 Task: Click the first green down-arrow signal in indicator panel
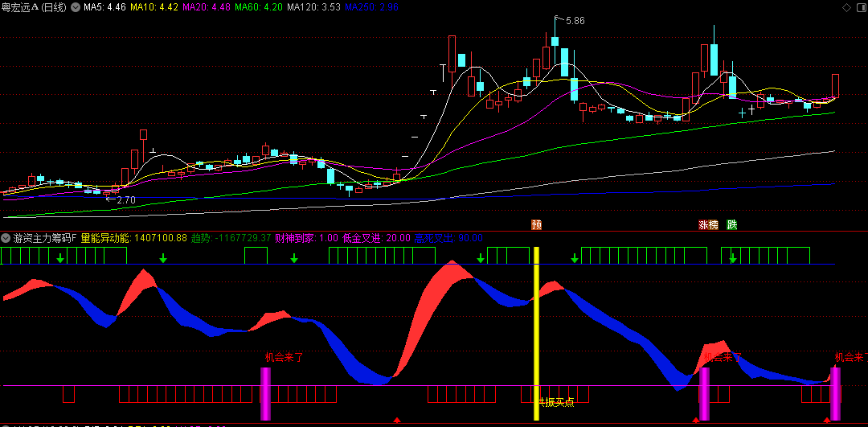point(60,258)
